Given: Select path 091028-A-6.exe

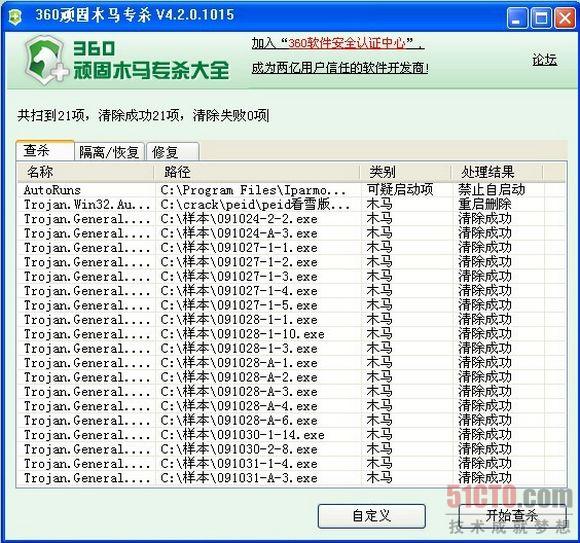Looking at the screenshot, I should [239, 421].
